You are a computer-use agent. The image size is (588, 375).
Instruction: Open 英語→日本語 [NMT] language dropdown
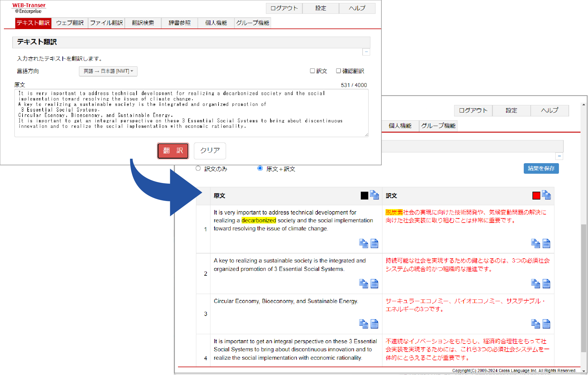[x=108, y=71]
